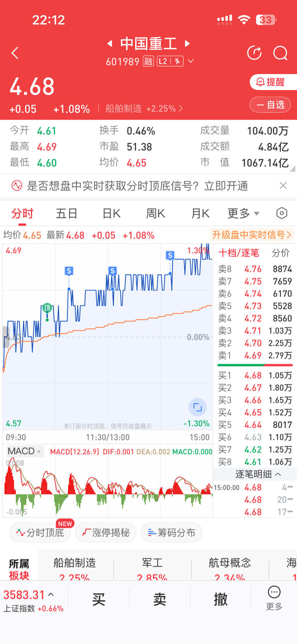Image resolution: width=297 pixels, height=644 pixels.
Task: Tap the signal banner heartbeat icon
Action: (x=17, y=186)
